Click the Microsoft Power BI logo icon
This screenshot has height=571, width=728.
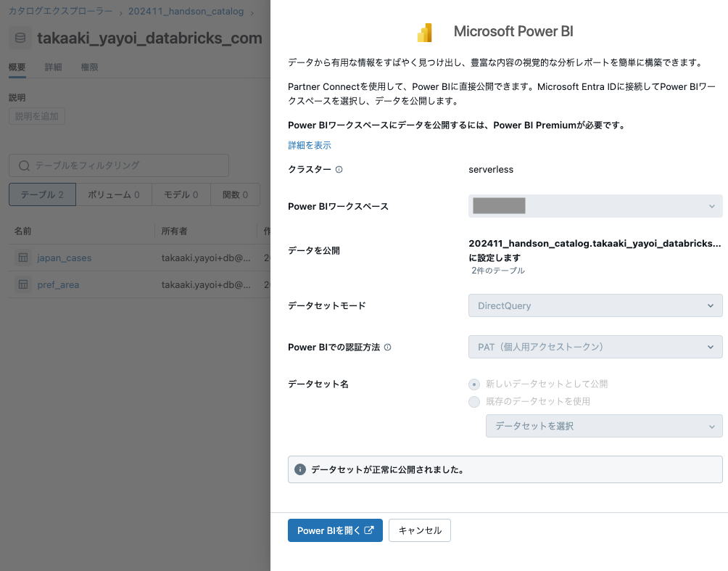click(x=424, y=33)
